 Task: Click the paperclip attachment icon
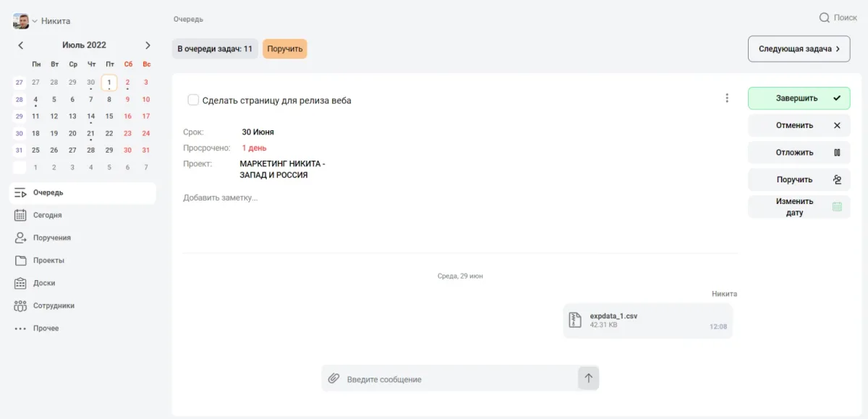pyautogui.click(x=333, y=378)
